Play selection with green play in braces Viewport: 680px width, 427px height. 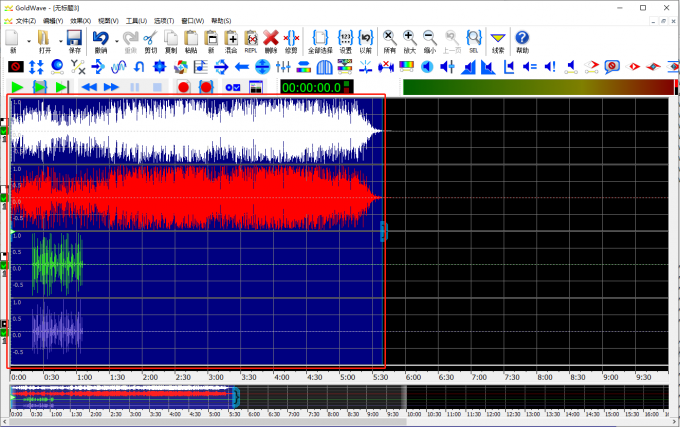coord(39,87)
